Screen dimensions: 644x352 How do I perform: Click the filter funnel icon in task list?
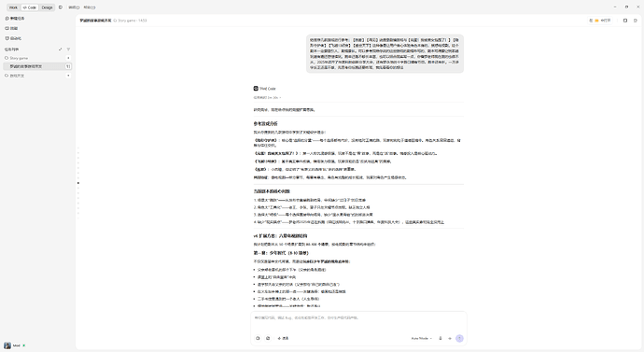click(x=68, y=49)
